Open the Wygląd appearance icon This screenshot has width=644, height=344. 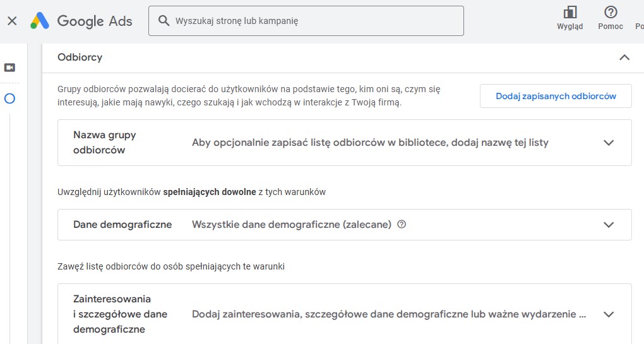pos(569,13)
